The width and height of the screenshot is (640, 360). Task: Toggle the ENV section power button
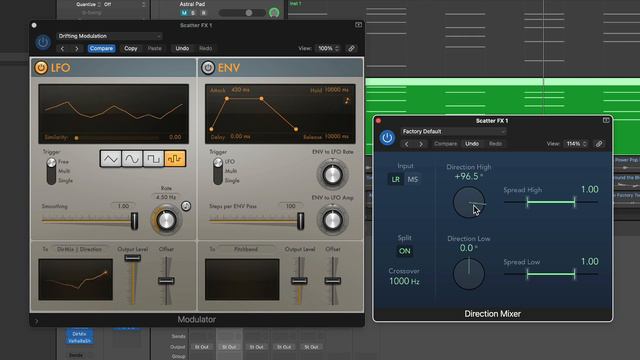tap(208, 67)
